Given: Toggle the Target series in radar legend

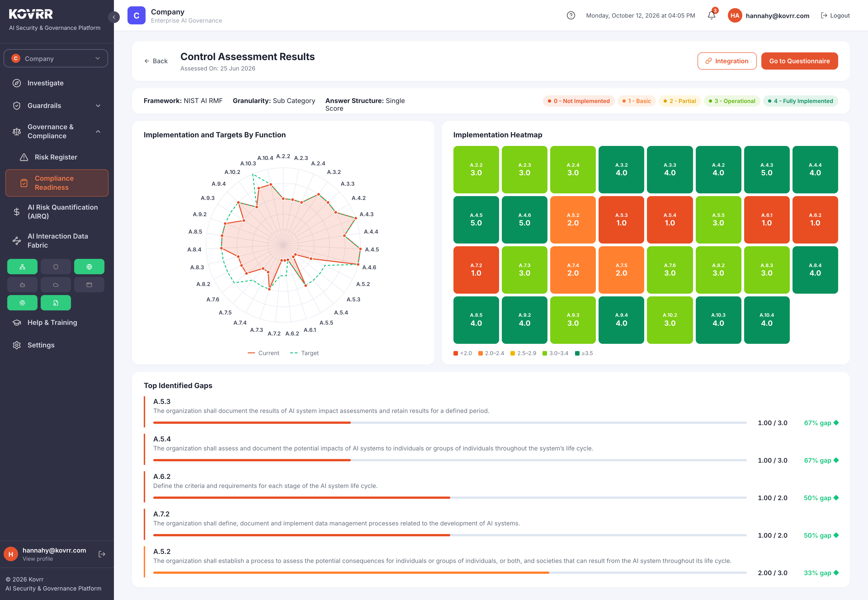Looking at the screenshot, I should [x=305, y=353].
